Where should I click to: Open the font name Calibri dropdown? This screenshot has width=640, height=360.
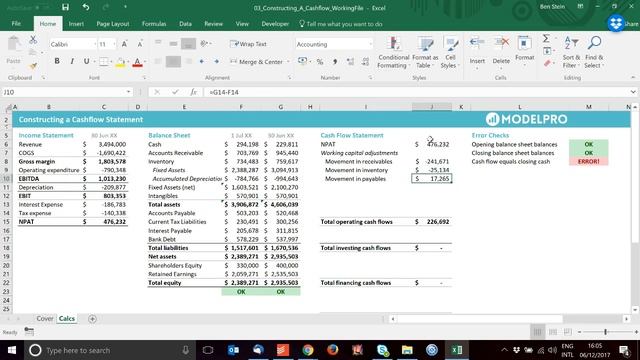coord(95,44)
